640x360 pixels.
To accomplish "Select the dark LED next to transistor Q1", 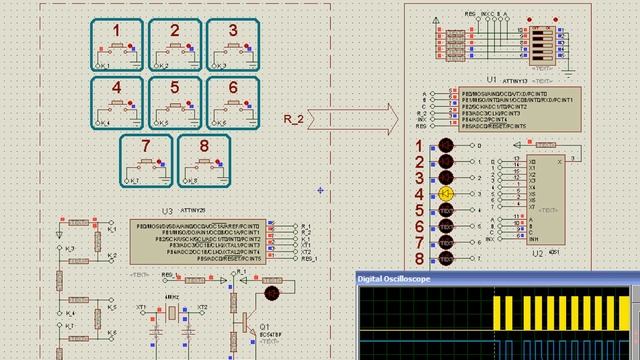I will coord(272,293).
